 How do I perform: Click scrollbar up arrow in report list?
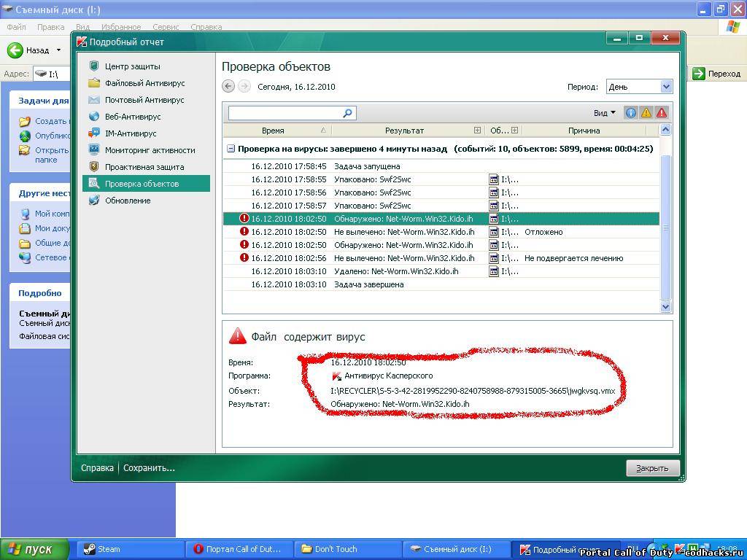[665, 130]
